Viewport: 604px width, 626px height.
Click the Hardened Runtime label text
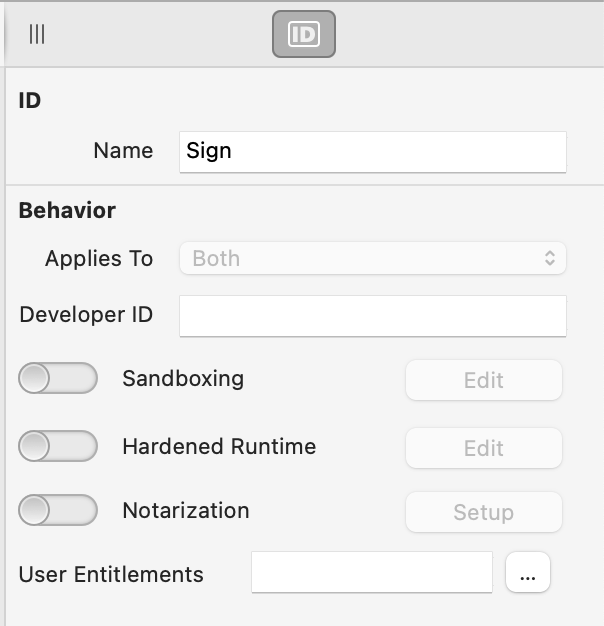tap(219, 446)
